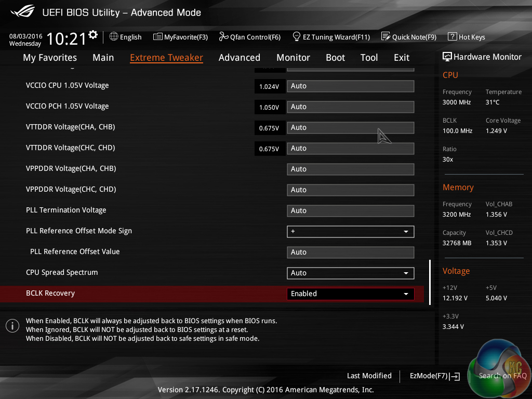Open the Tool tab
The width and height of the screenshot is (532, 399).
[369, 58]
